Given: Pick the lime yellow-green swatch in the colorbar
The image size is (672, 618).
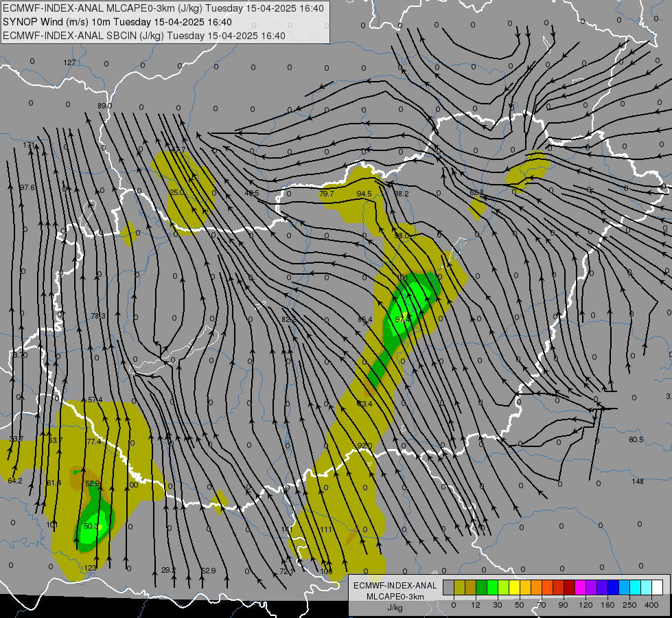Looking at the screenshot, I should 503,588.
